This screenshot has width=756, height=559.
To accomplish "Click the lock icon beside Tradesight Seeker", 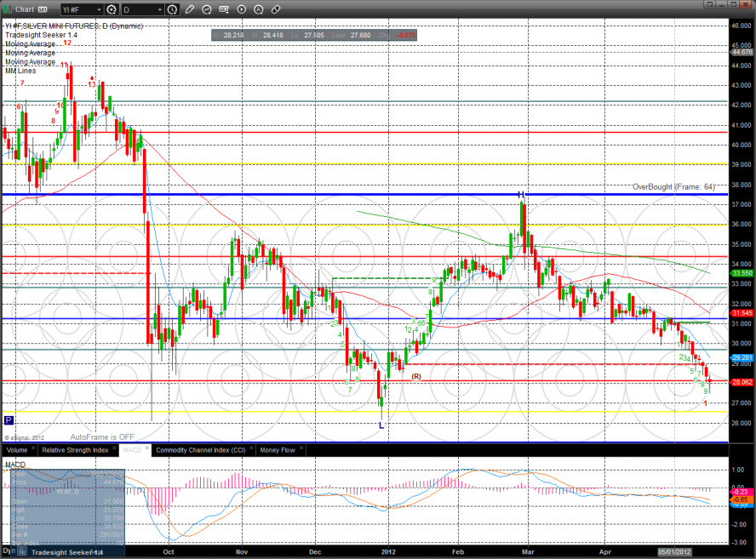I will pos(22,552).
